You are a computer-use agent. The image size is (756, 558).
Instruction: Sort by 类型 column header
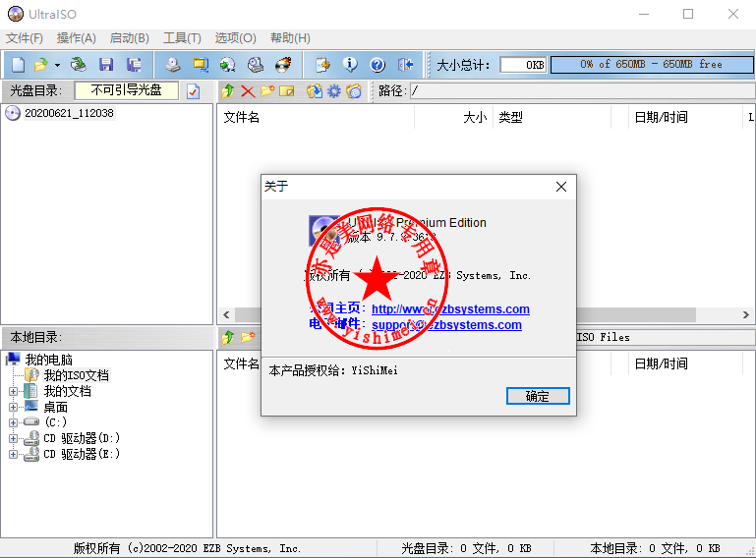click(552, 117)
